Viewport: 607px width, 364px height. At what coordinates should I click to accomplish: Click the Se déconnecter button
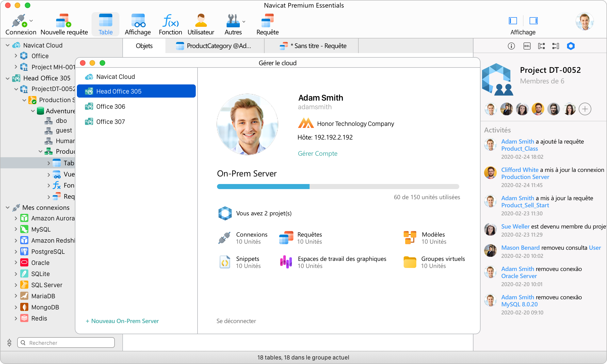(x=236, y=321)
